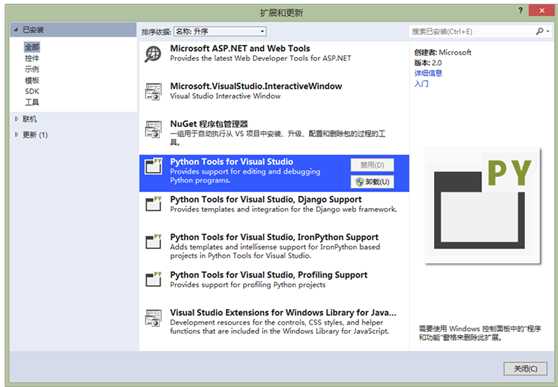Click the 卸载(U) uninstall button
558x387 pixels.
[x=372, y=182]
